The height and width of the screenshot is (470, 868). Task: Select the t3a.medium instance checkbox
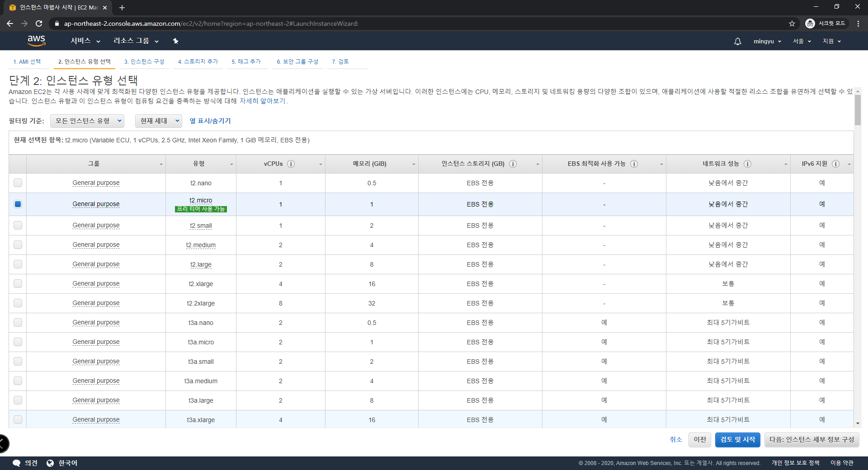tap(18, 381)
